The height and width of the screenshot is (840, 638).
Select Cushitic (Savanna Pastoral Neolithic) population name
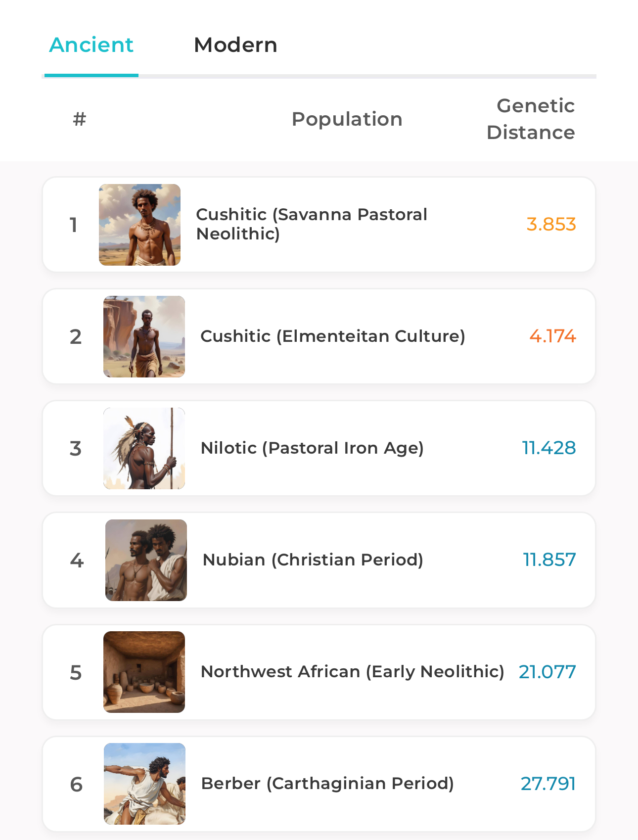tap(312, 224)
